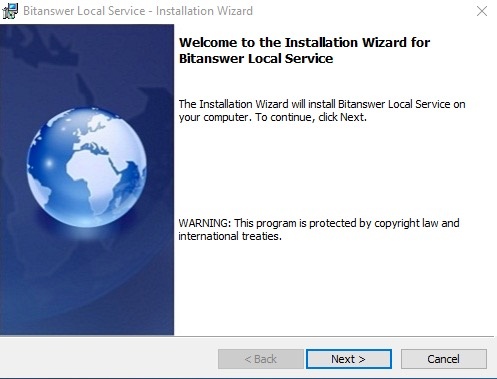Viewport: 497px width, 379px height.
Task: Cancel the installation wizard
Action: tap(444, 359)
